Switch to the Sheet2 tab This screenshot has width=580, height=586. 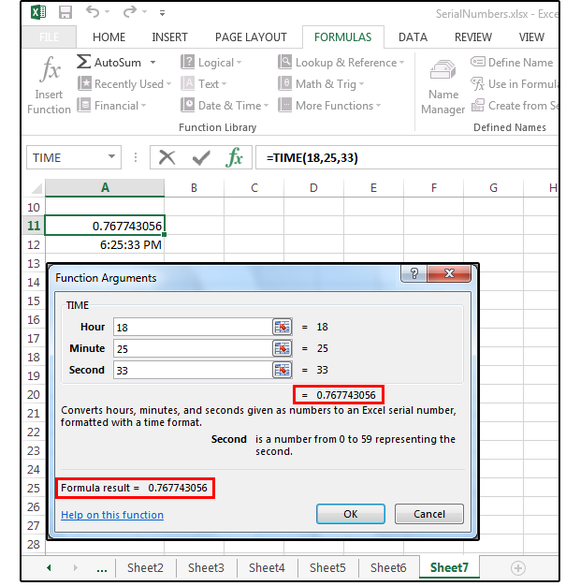point(145,568)
